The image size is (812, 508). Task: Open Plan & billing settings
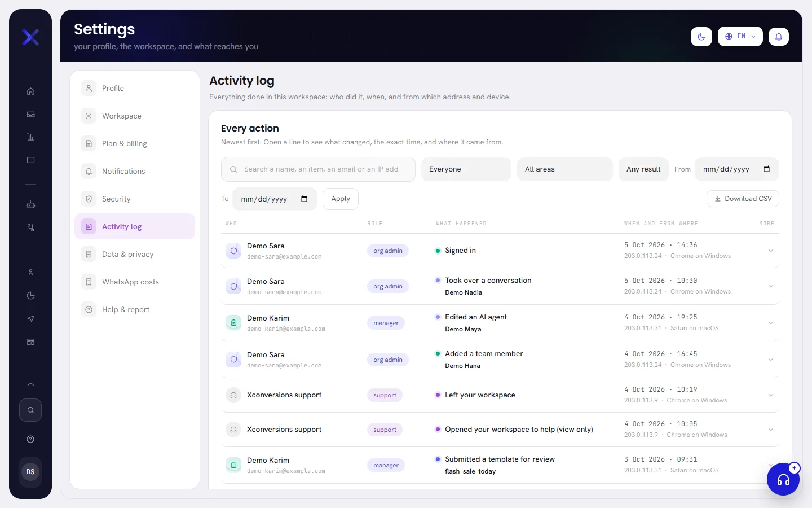[x=135, y=143]
